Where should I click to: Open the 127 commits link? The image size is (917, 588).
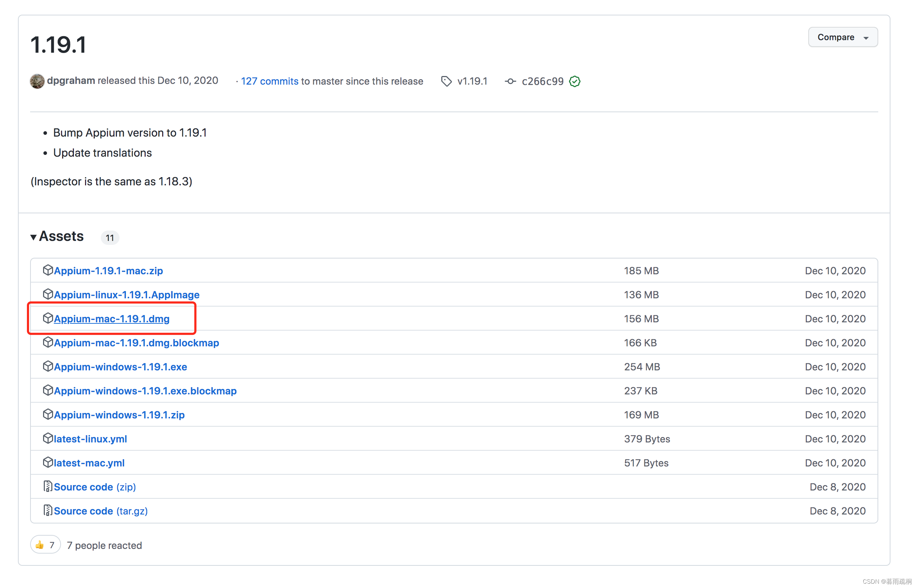click(270, 81)
